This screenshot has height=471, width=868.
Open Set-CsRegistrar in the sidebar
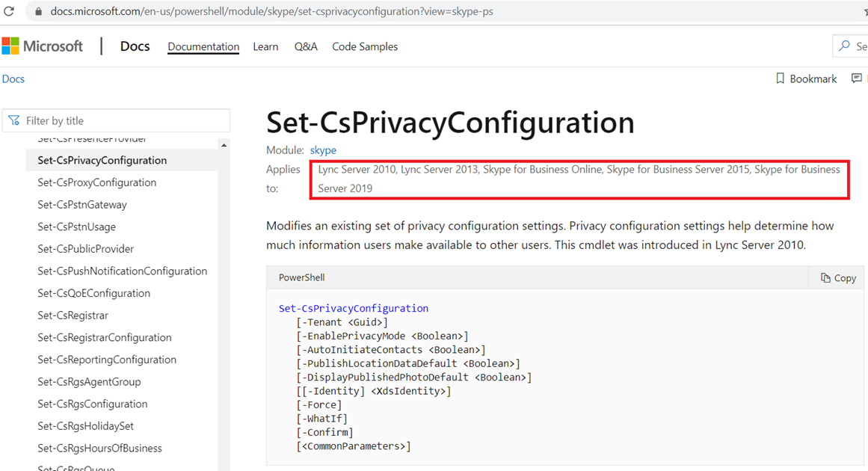(73, 315)
